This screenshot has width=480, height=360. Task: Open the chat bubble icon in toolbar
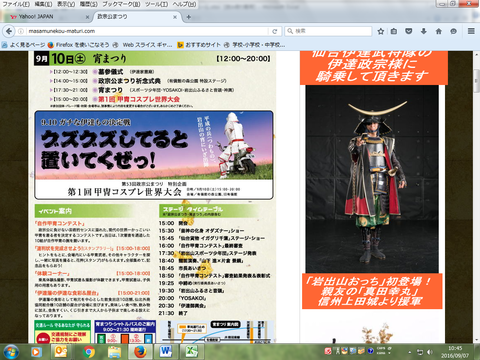click(x=453, y=31)
